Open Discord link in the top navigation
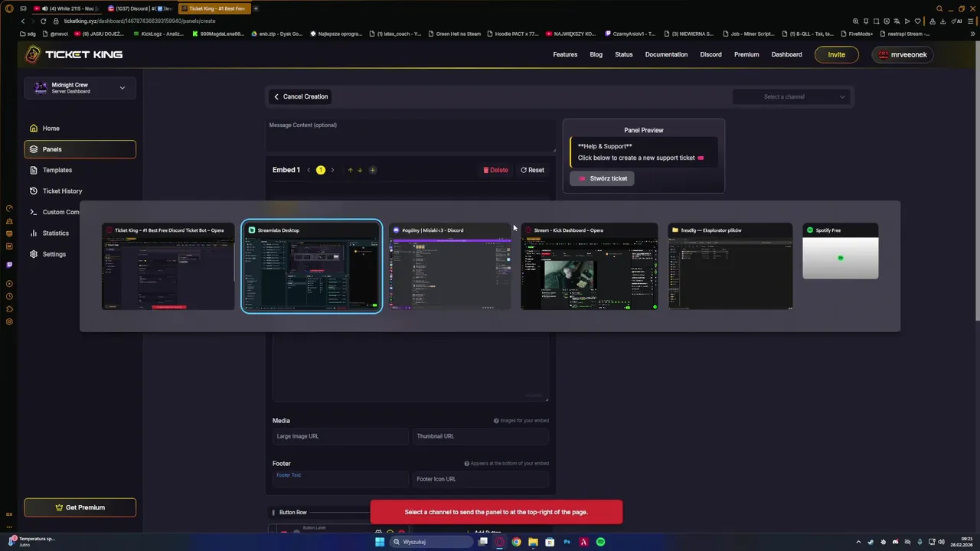 click(710, 54)
